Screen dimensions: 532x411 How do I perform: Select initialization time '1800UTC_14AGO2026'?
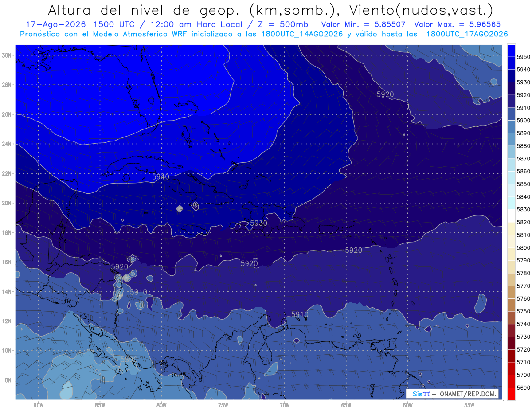coord(302,34)
